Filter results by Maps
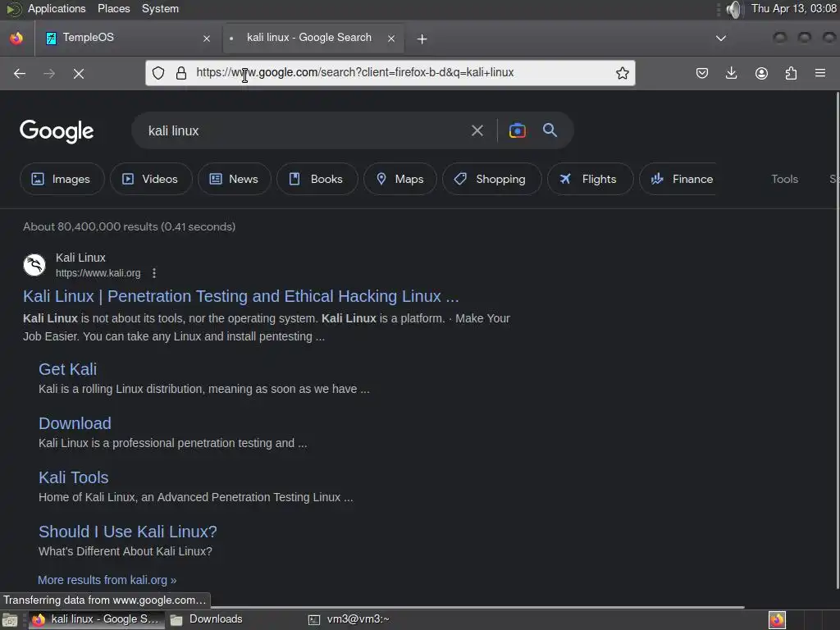The width and height of the screenshot is (840, 630). tap(400, 179)
